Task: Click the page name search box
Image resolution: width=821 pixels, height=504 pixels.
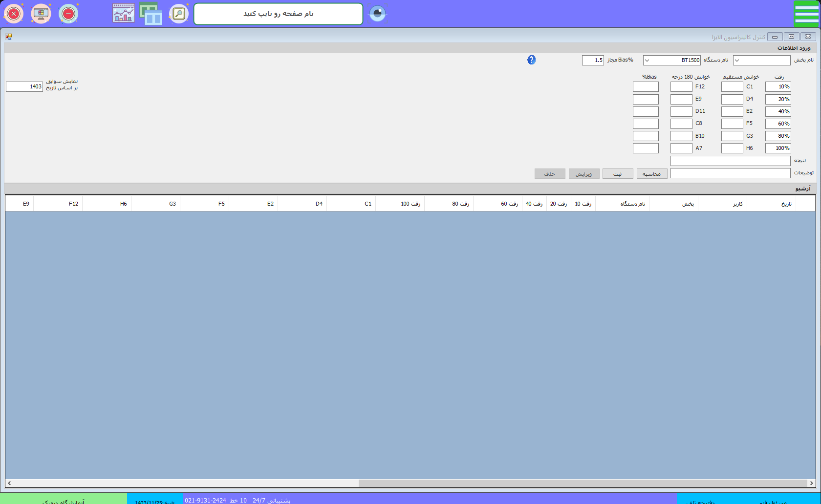Action: coord(278,14)
